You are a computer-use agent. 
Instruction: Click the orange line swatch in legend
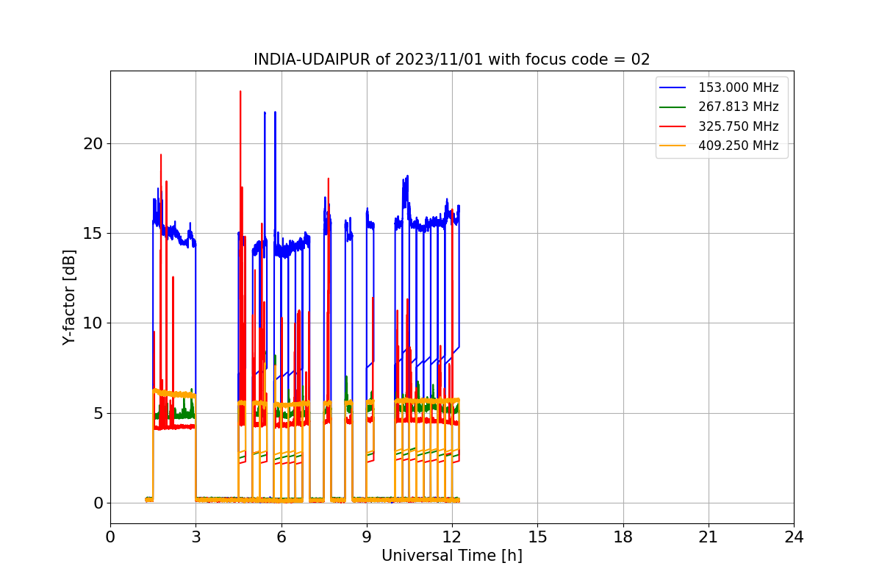point(673,146)
